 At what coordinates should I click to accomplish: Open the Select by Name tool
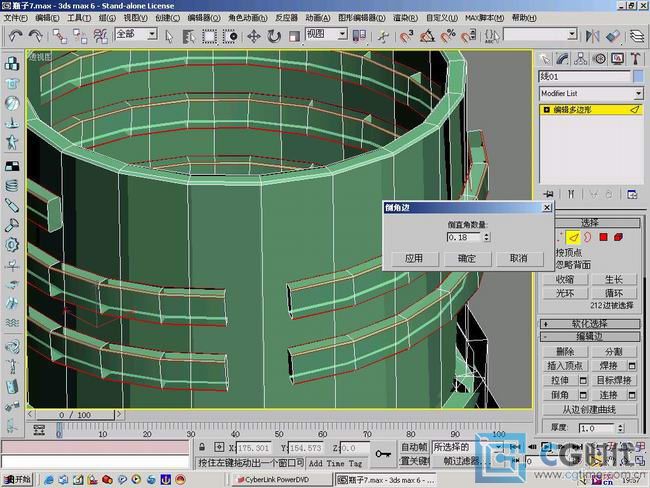coord(189,36)
